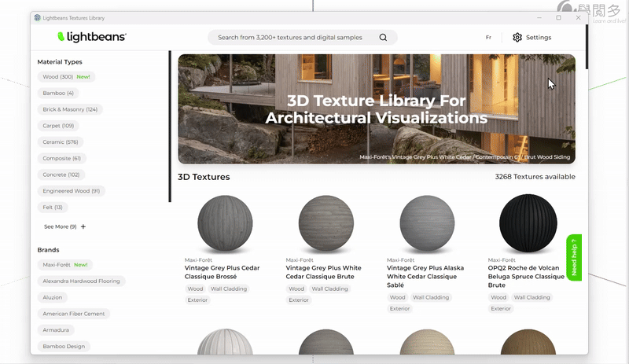Minimize the Lightbeans Textures Library window
Screen dimensions: 629x364
click(539, 17)
